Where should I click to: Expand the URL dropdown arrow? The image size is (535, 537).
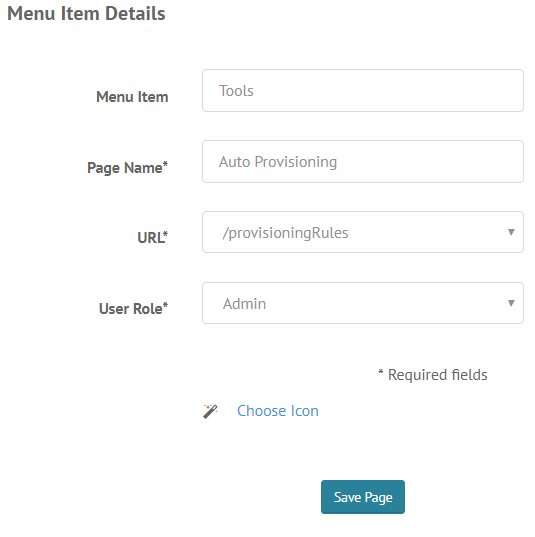click(511, 232)
